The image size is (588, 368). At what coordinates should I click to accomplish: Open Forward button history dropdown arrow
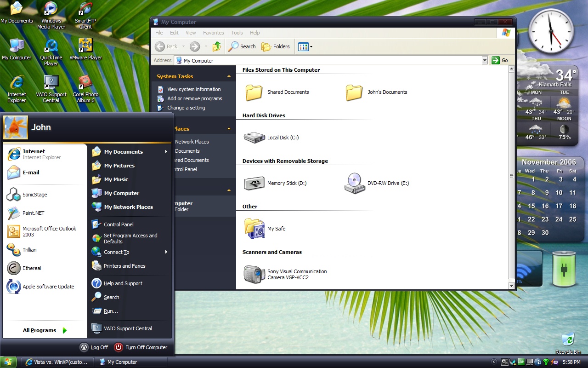coord(206,46)
